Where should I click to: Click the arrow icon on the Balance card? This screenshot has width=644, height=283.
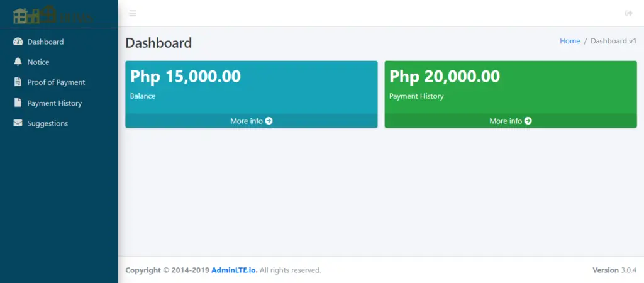(269, 121)
